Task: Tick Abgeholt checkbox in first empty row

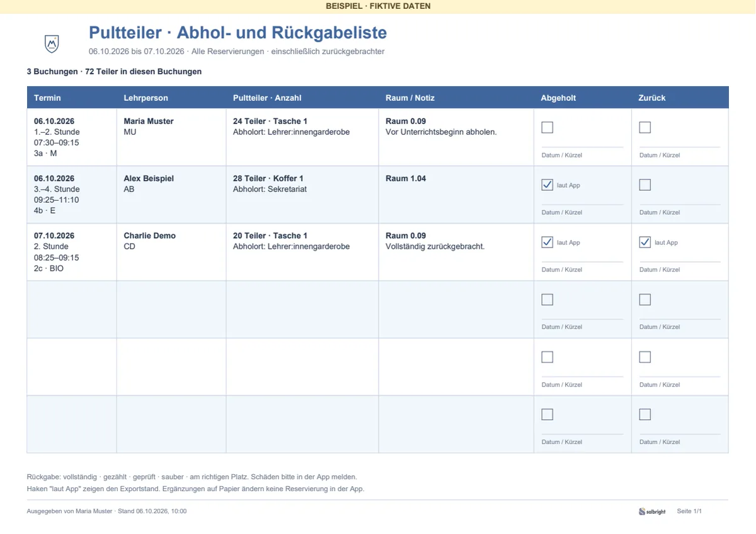Action: tap(547, 300)
